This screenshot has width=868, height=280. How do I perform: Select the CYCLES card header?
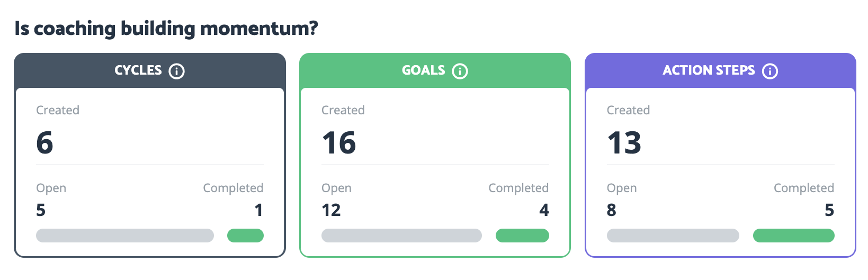(x=150, y=70)
